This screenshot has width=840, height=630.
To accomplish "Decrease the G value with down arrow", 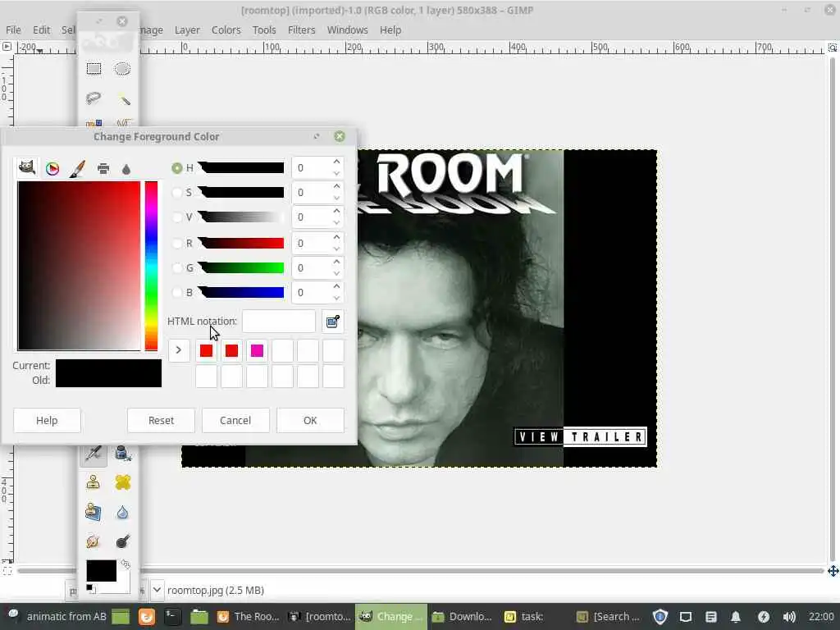I will (336, 274).
